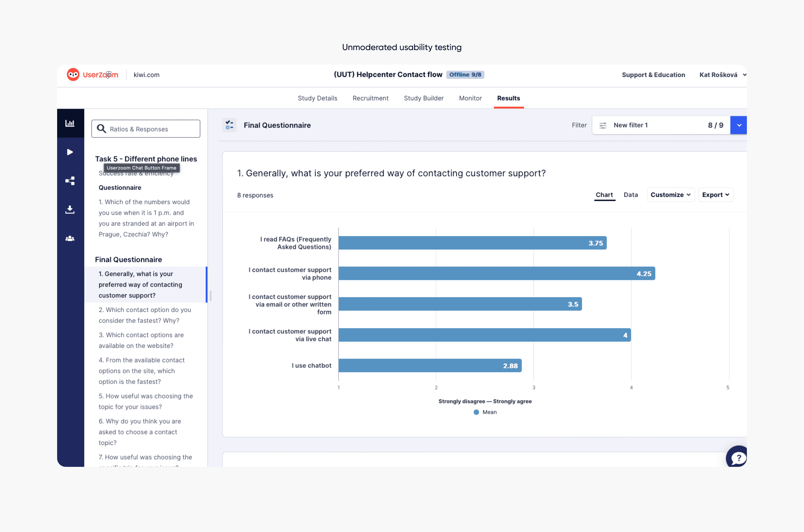Click the download sidebar icon

click(70, 210)
